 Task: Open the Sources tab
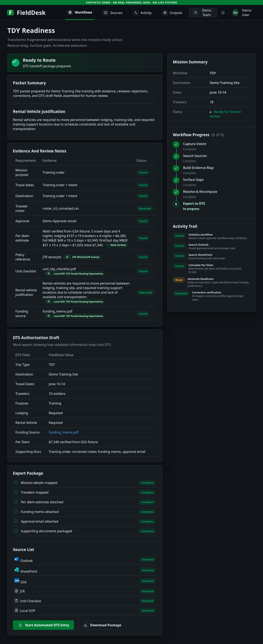click(113, 13)
